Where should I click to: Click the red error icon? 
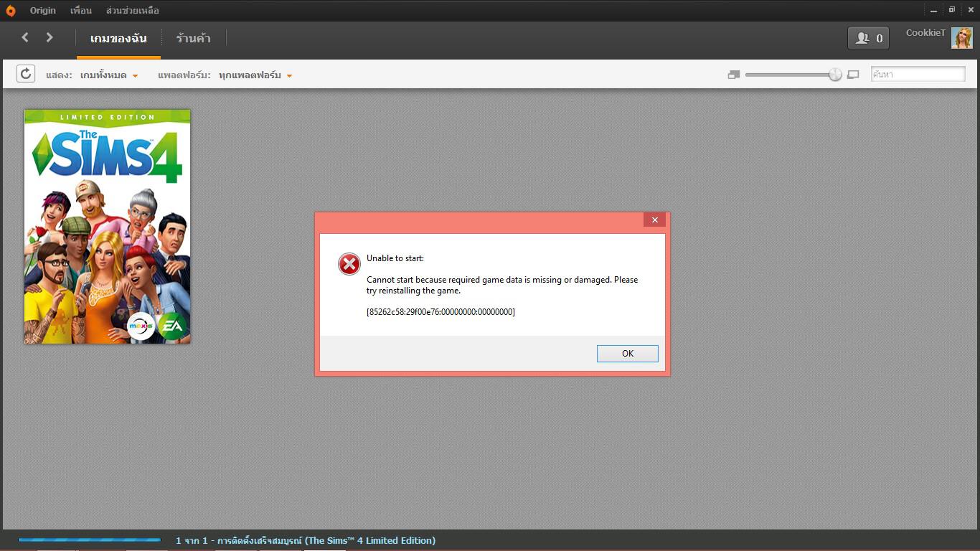tap(349, 265)
